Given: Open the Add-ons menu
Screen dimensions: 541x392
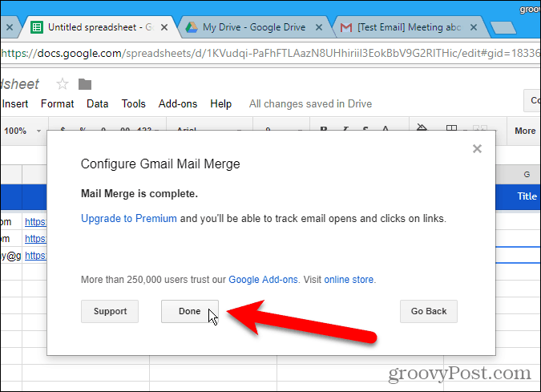Looking at the screenshot, I should click(x=178, y=104).
